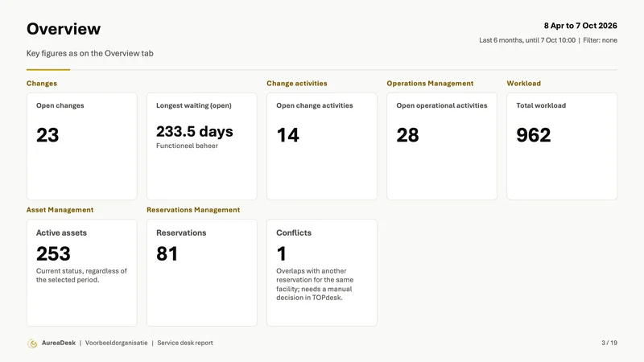Image resolution: width=644 pixels, height=362 pixels.
Task: Click the 'Last 6 months, until 7 Oct 10:00' text
Action: [527, 40]
